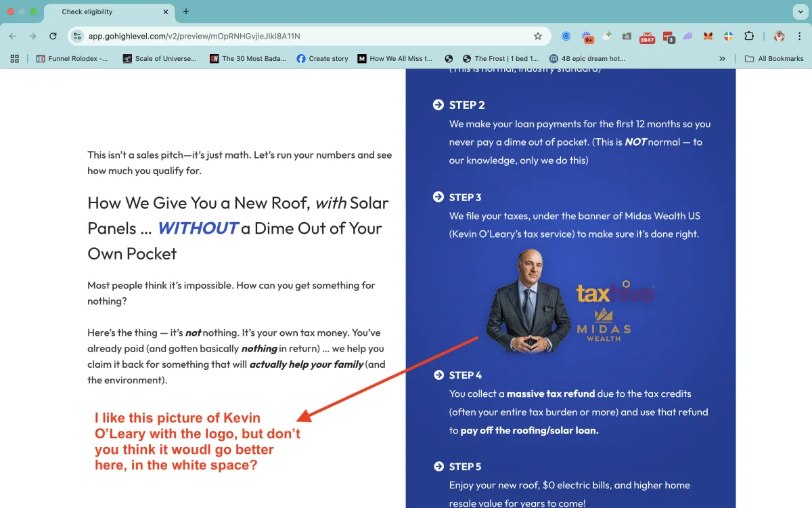Open the 48 epic dream hot... bookmark

point(587,58)
